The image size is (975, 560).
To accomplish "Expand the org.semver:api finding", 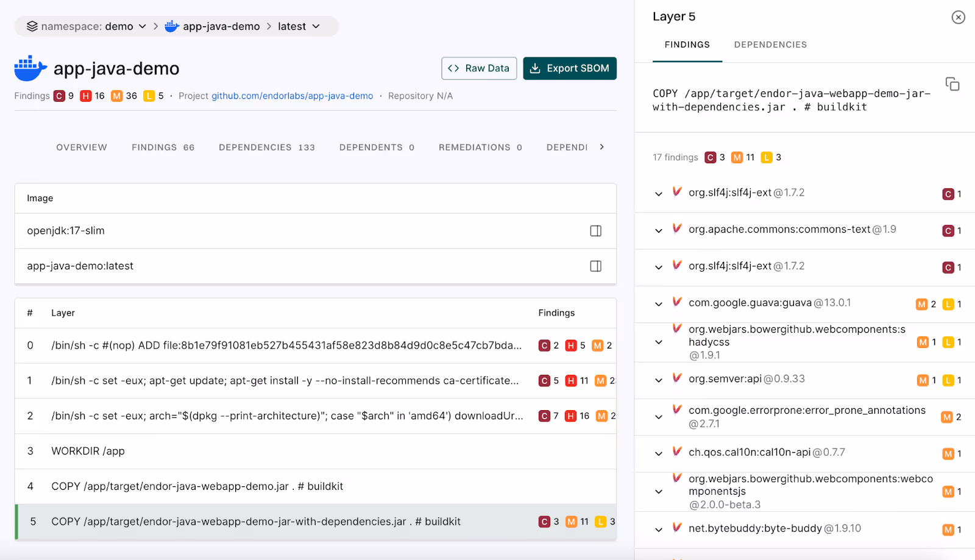I will [659, 380].
